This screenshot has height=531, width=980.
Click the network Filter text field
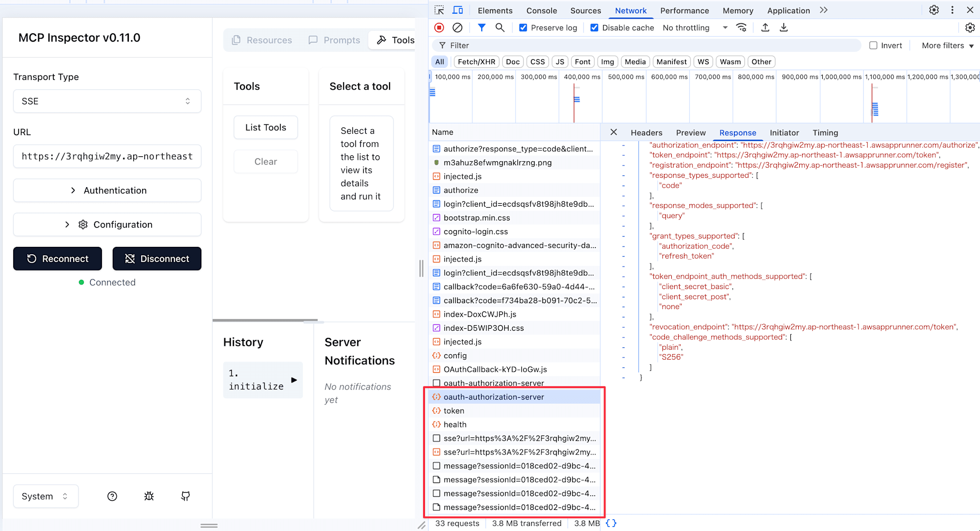click(647, 46)
